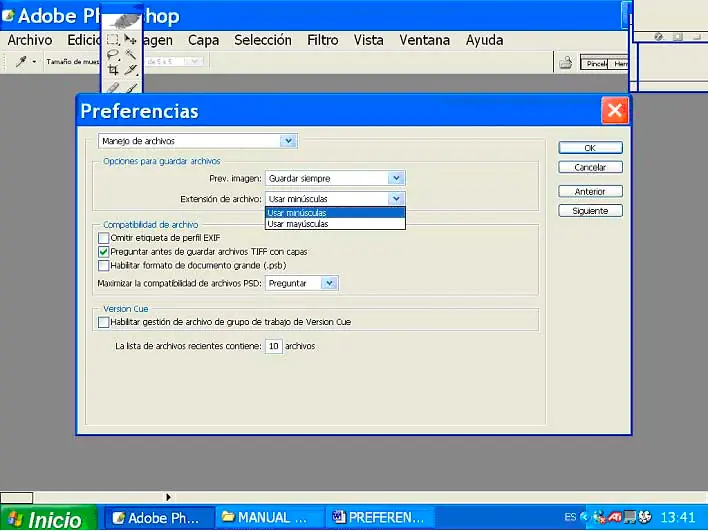The image size is (708, 531).
Task: Enable Habilitar formato de documento grande
Action: point(103,266)
